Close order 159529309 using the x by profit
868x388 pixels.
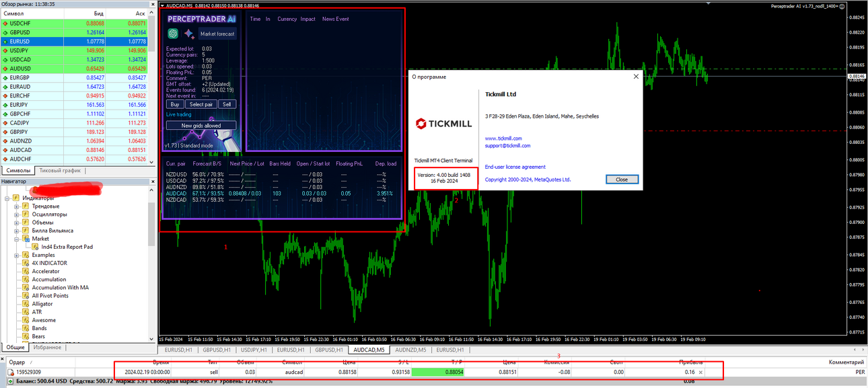point(700,372)
